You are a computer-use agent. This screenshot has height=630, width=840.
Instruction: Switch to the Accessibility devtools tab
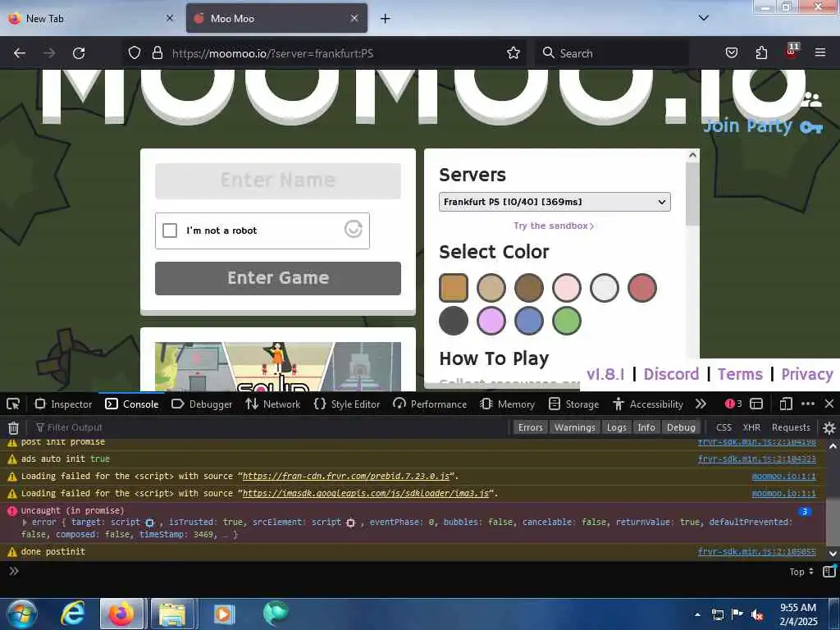click(x=648, y=404)
